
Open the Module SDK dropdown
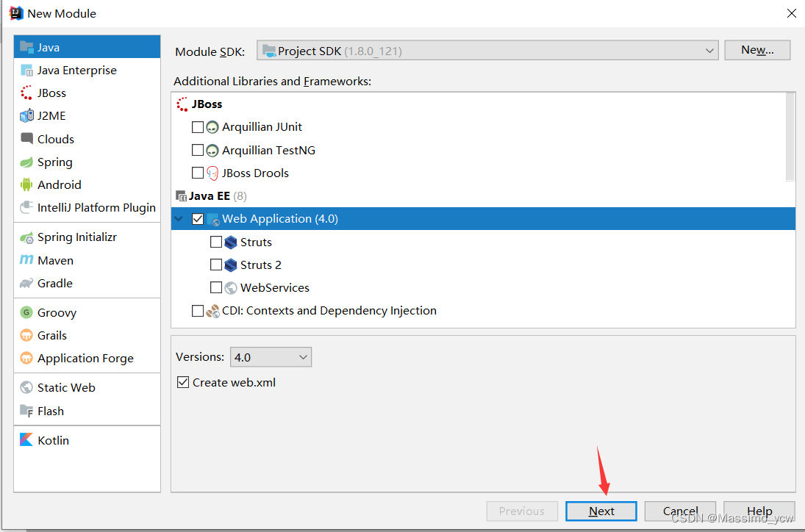pyautogui.click(x=487, y=50)
